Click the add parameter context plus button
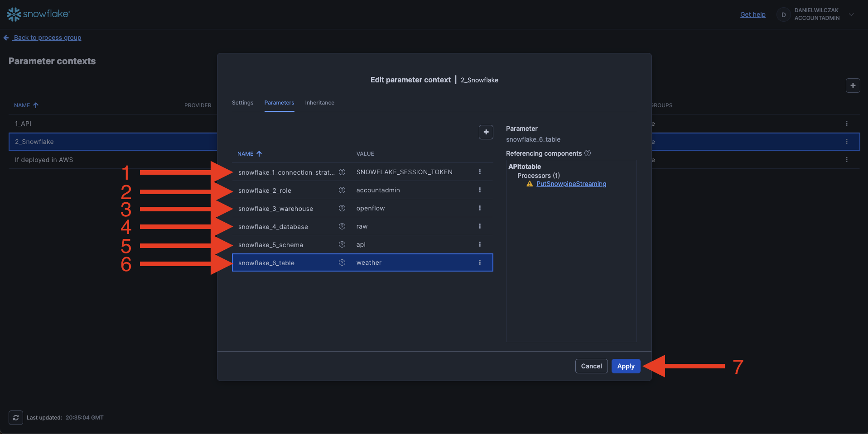Screen dimensions: 868x434 pyautogui.click(x=853, y=86)
